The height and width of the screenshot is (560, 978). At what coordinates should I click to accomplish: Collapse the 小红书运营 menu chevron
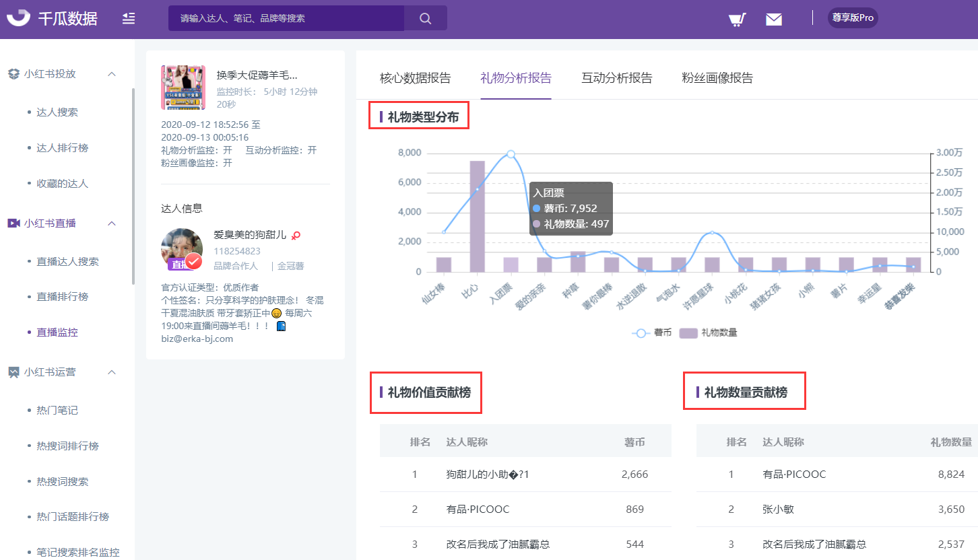coord(112,372)
